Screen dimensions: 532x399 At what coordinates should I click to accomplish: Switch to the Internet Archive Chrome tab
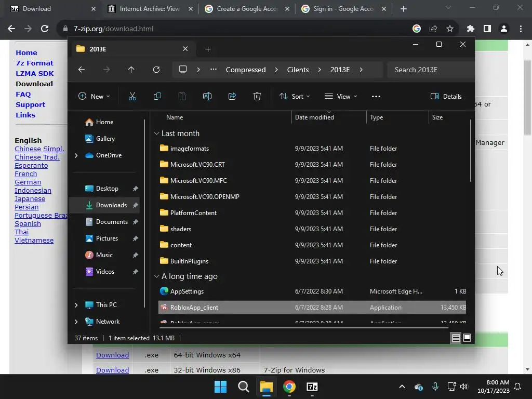150,9
